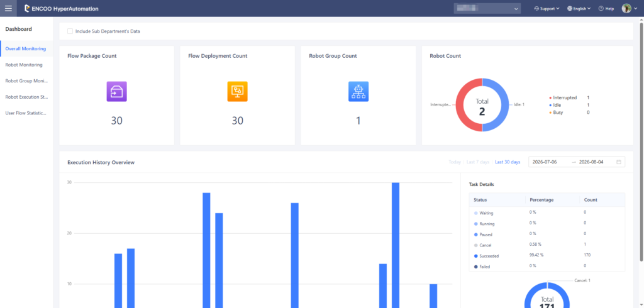Click the Paused status row

tap(547, 234)
